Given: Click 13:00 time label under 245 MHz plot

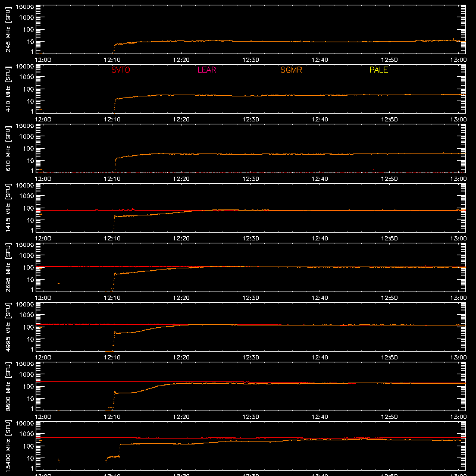Looking at the screenshot, I should (x=458, y=60).
